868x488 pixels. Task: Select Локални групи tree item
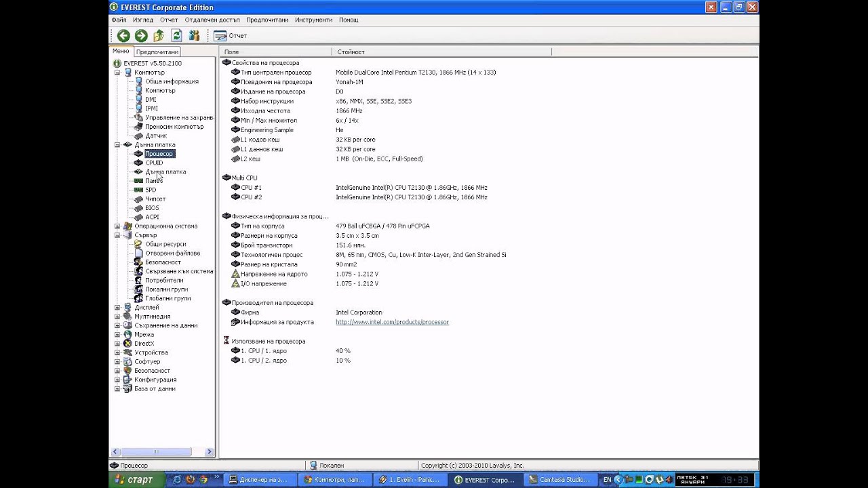pos(166,289)
